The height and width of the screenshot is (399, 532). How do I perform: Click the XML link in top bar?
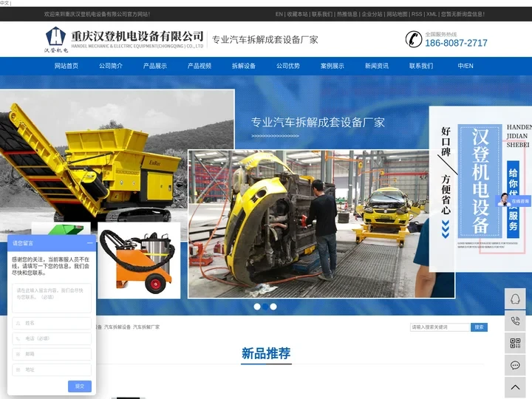(432, 14)
